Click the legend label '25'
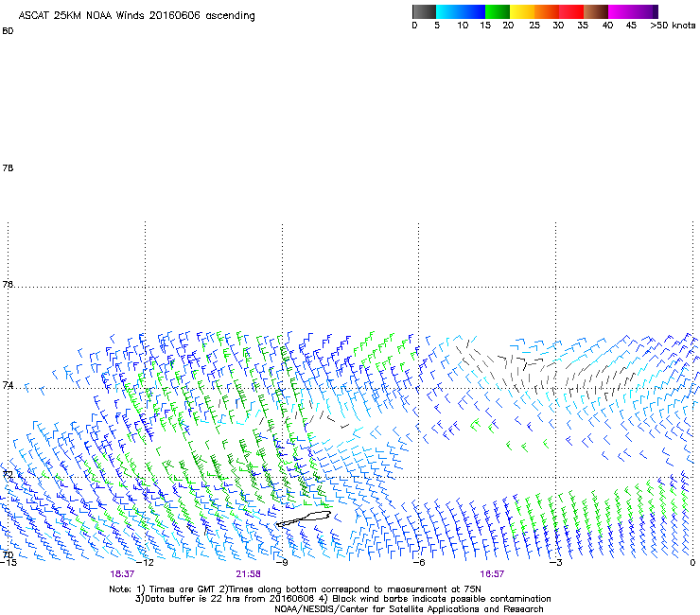This screenshot has width=700, height=615. tap(534, 26)
